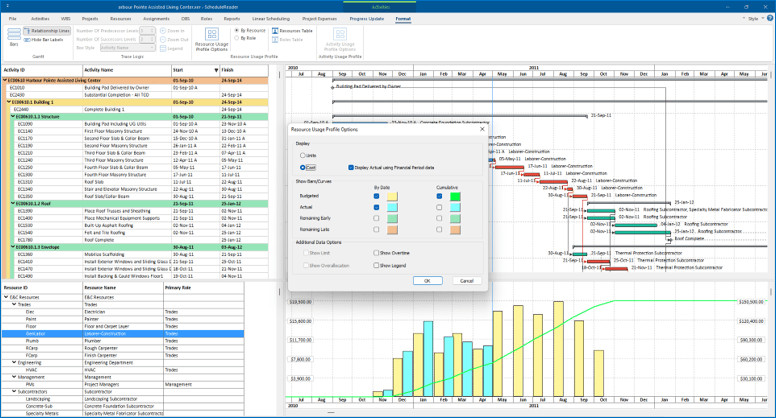Switch to the Assignments ribbon tab
Viewport: 776px width, 418px height.
click(156, 19)
